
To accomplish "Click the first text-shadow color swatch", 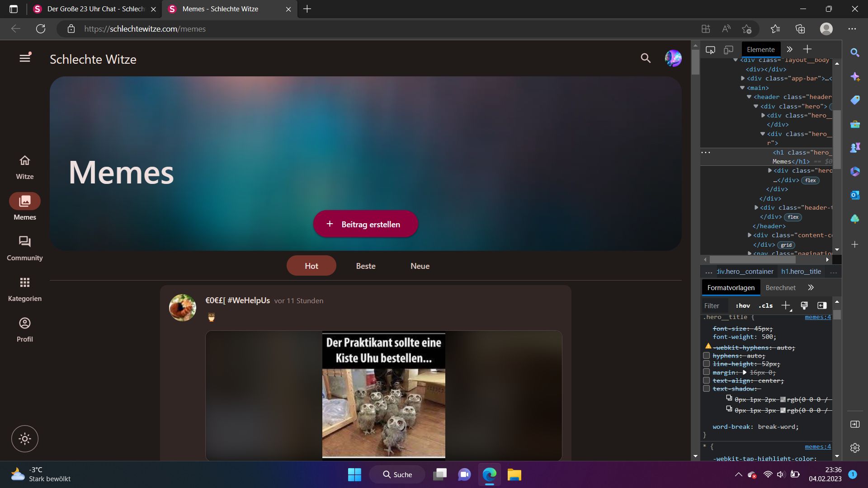I will pyautogui.click(x=783, y=399).
